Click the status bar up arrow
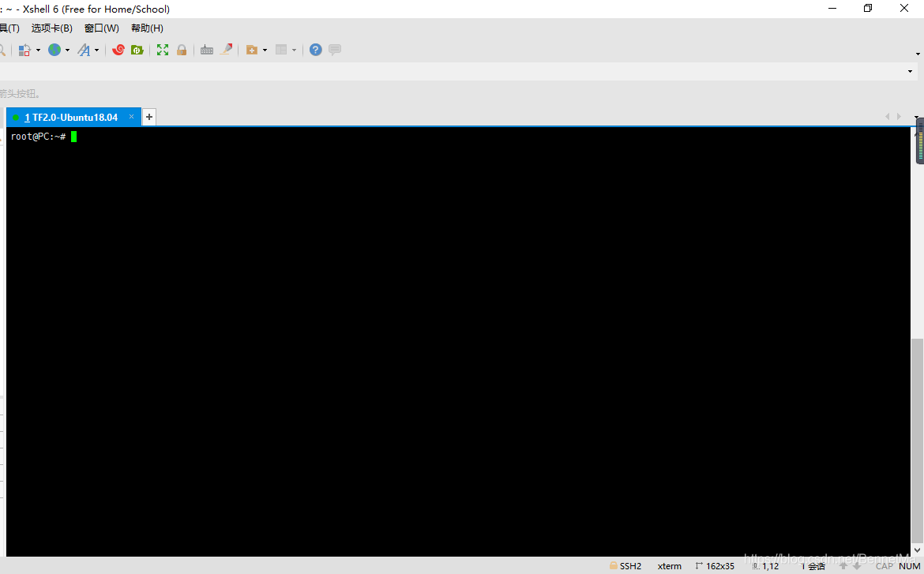Viewport: 924px width, 574px height. pyautogui.click(x=843, y=566)
